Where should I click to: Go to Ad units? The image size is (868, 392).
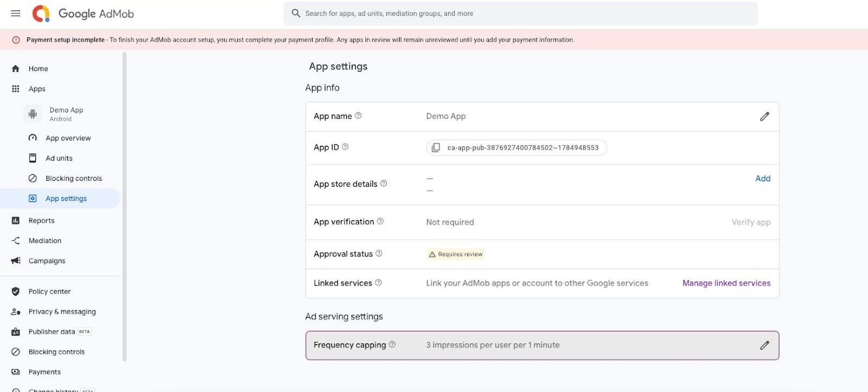click(x=59, y=158)
